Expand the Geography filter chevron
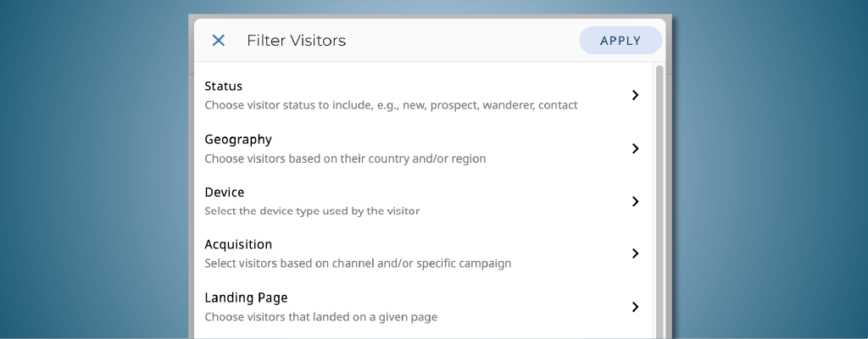 tap(635, 148)
